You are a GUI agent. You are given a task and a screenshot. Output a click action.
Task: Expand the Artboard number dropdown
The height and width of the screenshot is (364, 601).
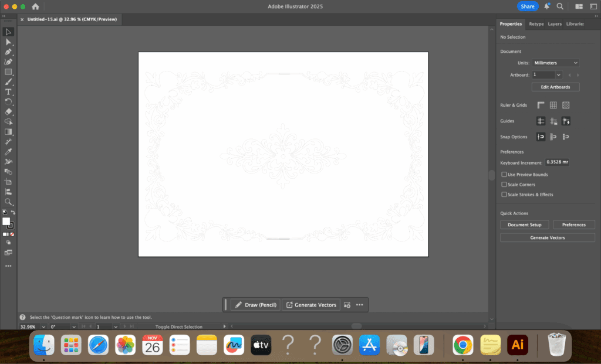tap(558, 75)
